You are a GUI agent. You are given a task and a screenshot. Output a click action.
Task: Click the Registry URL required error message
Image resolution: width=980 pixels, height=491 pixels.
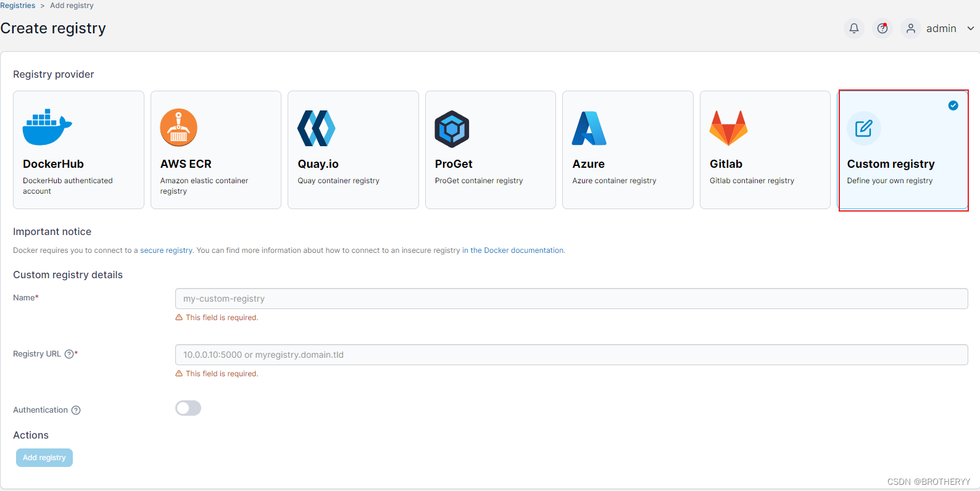tap(217, 374)
